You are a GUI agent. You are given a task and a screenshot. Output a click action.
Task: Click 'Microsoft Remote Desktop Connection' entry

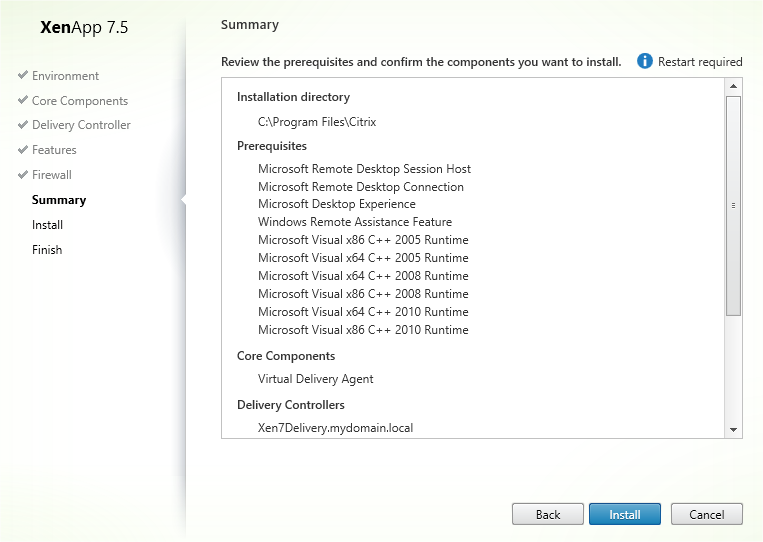[361, 187]
